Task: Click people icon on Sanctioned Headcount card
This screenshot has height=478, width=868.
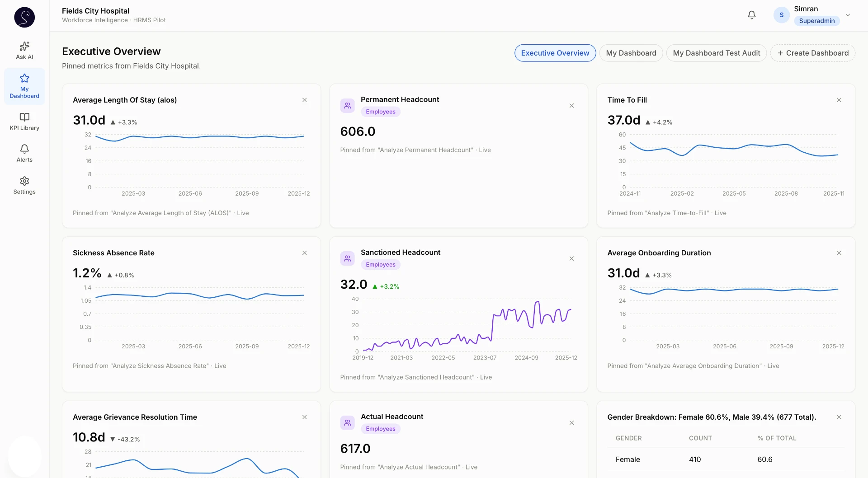Action: click(347, 258)
